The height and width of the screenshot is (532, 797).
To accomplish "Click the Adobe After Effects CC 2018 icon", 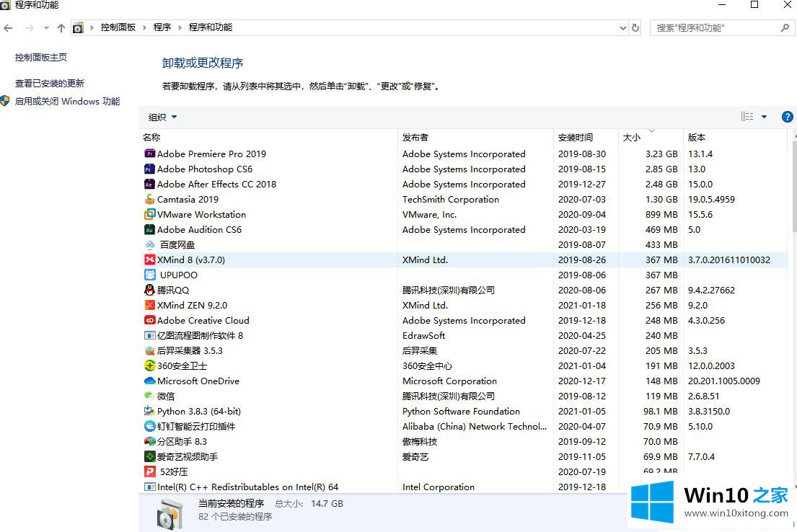I will pyautogui.click(x=149, y=184).
